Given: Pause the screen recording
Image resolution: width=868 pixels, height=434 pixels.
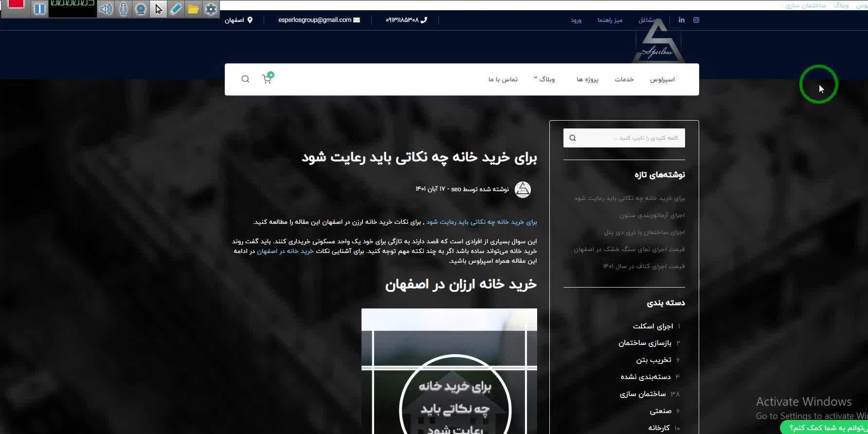Looking at the screenshot, I should [39, 9].
